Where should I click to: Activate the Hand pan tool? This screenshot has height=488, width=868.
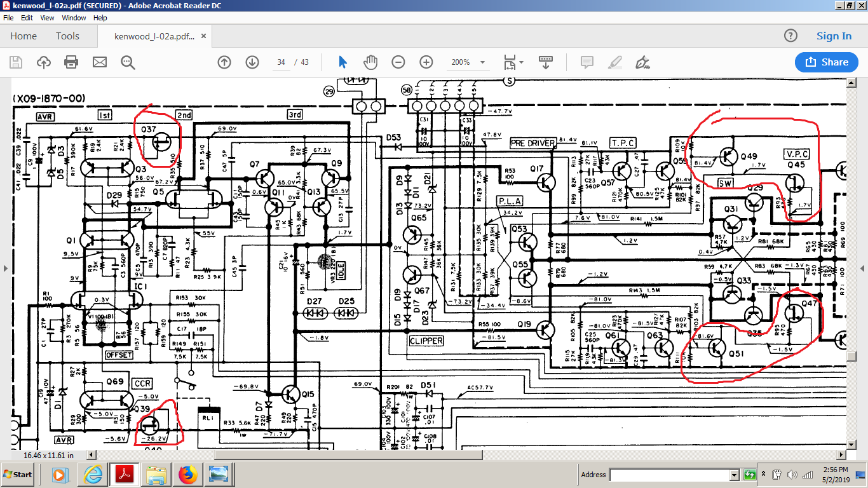[370, 62]
